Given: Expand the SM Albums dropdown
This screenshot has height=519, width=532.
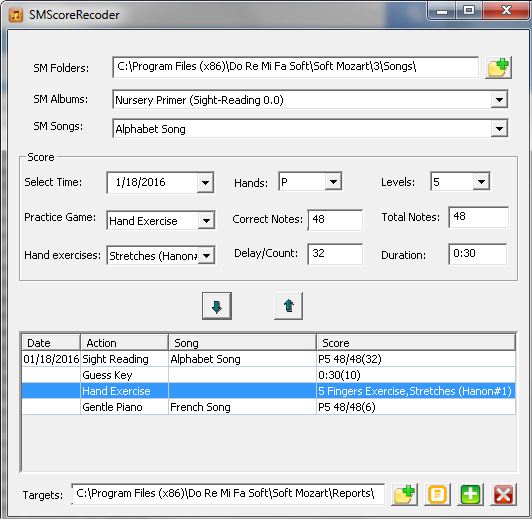Looking at the screenshot, I should (x=499, y=100).
